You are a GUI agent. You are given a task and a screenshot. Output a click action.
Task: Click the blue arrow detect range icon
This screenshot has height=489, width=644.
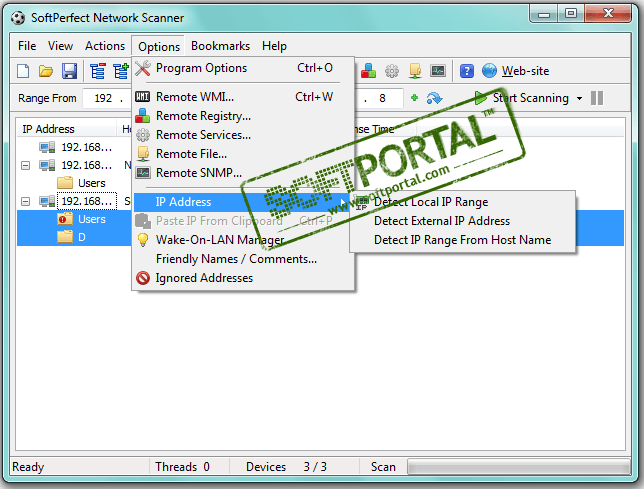[434, 98]
